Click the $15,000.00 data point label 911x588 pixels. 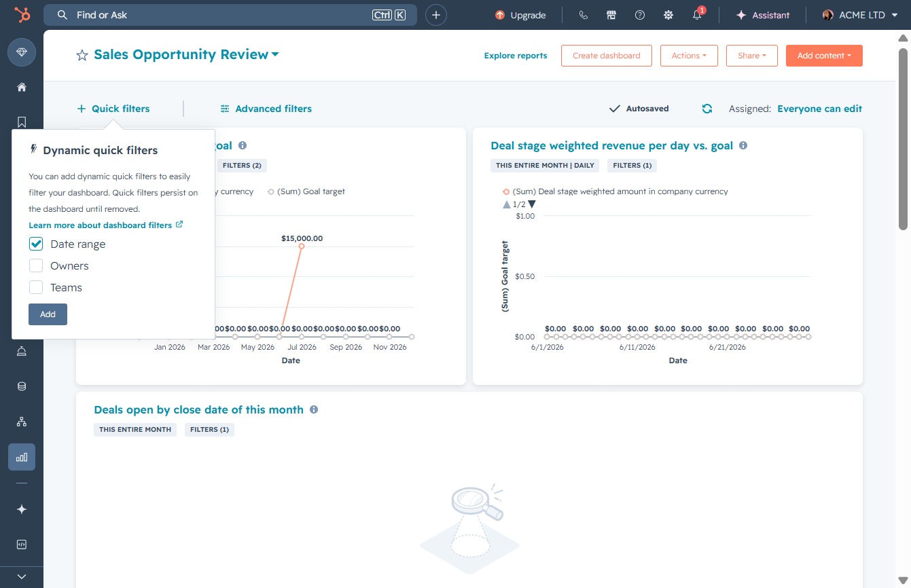point(302,238)
